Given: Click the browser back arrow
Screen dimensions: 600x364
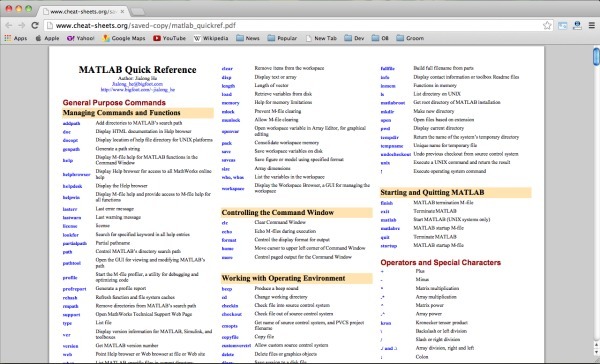Looking at the screenshot, I should pos(9,26).
